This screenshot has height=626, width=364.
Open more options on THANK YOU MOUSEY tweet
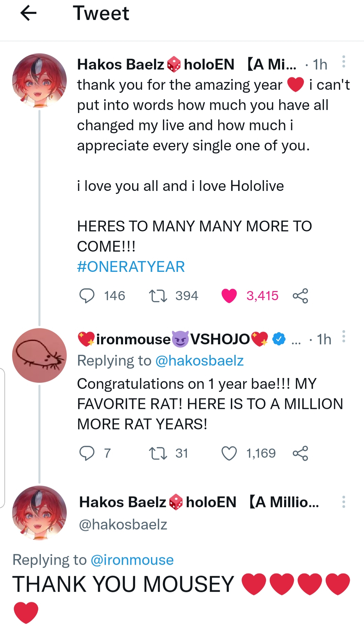point(343,502)
